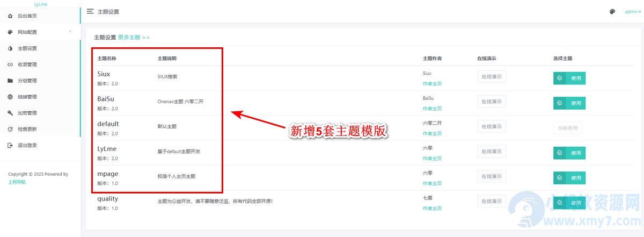
Task: Click the Onenav主题 六零二开 description
Action: [181, 102]
